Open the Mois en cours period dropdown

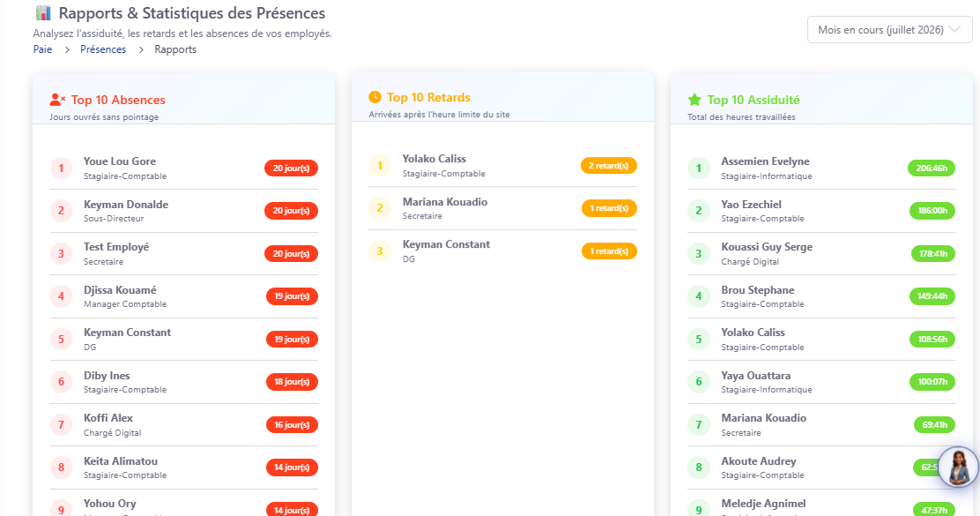(x=889, y=30)
